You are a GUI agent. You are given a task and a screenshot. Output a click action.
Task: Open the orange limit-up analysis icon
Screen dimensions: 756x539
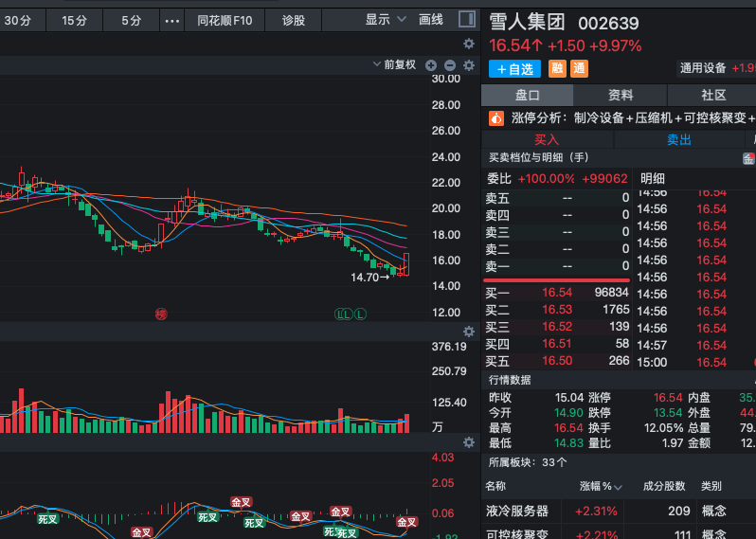click(496, 117)
